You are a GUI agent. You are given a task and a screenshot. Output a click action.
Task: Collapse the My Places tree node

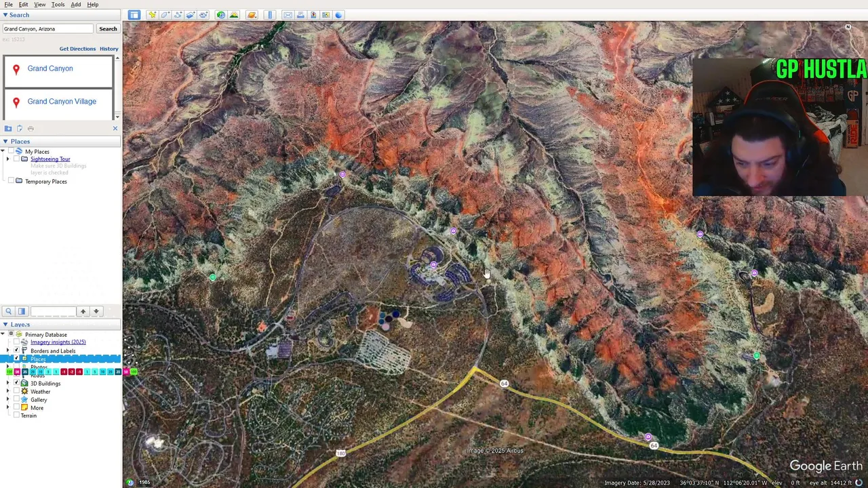[3, 151]
